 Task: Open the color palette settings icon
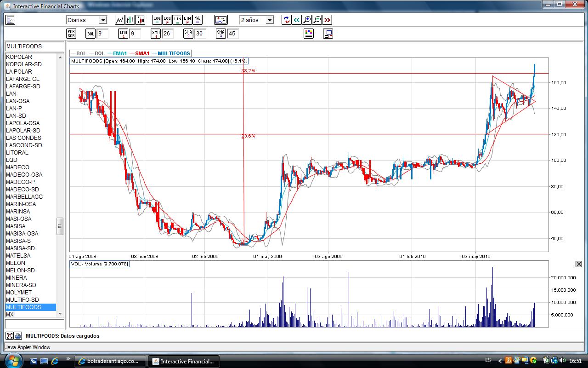point(309,34)
